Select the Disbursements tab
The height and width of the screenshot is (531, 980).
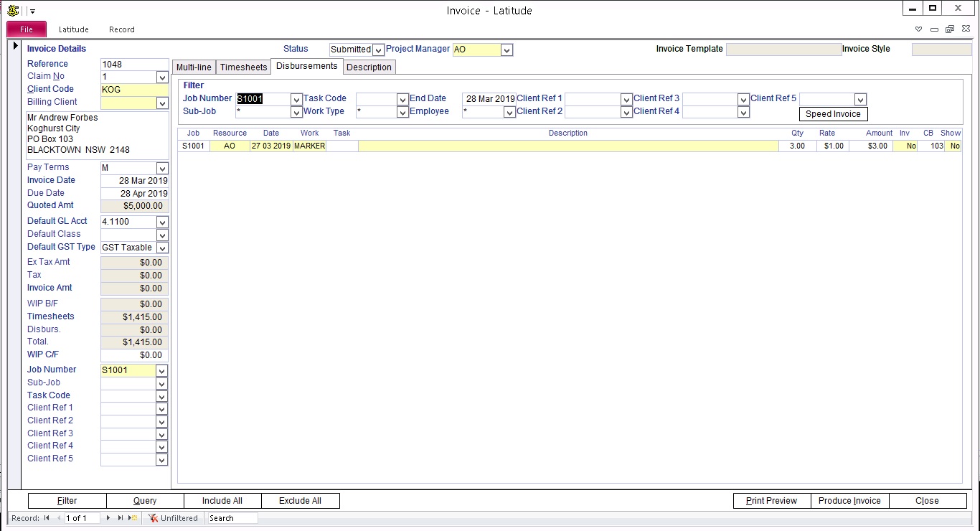[307, 66]
